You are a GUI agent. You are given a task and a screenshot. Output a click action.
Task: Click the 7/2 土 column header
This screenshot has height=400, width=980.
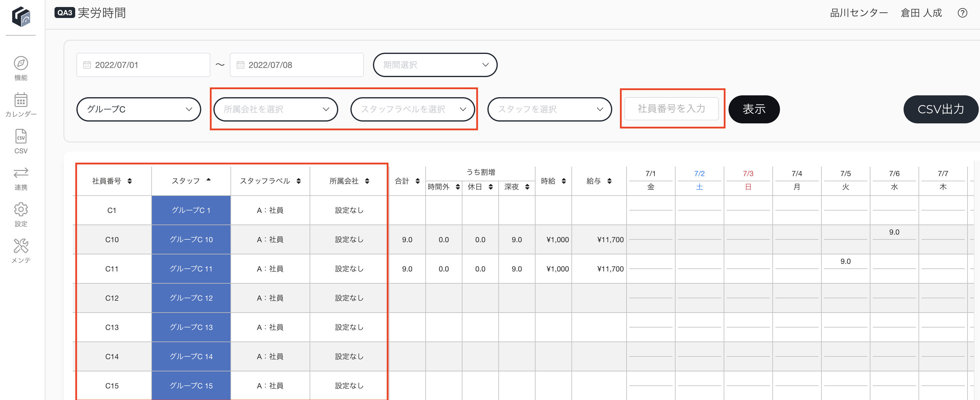[699, 180]
